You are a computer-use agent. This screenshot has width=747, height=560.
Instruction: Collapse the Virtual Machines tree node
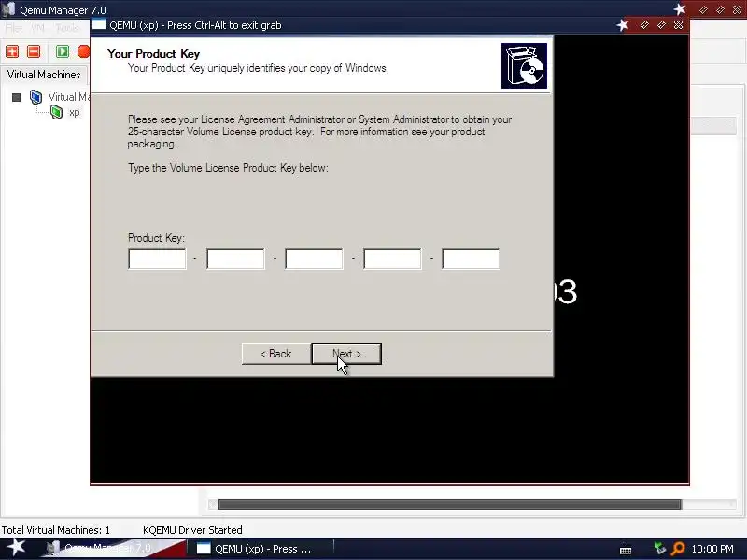[x=16, y=98]
